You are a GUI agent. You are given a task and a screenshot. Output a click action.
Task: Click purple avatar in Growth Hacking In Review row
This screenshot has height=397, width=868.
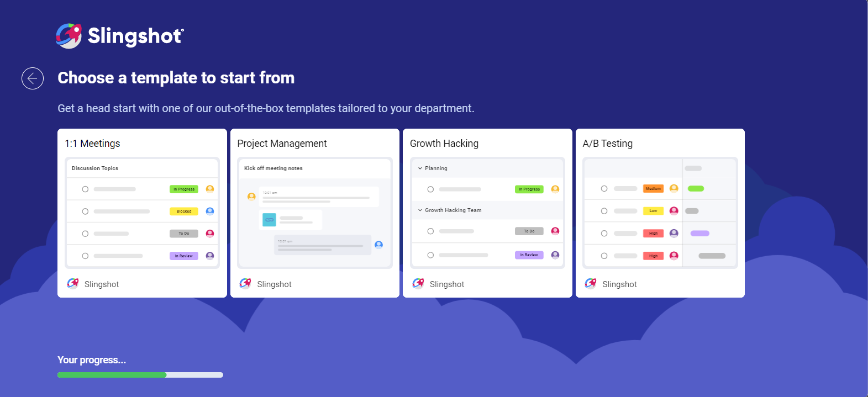555,255
